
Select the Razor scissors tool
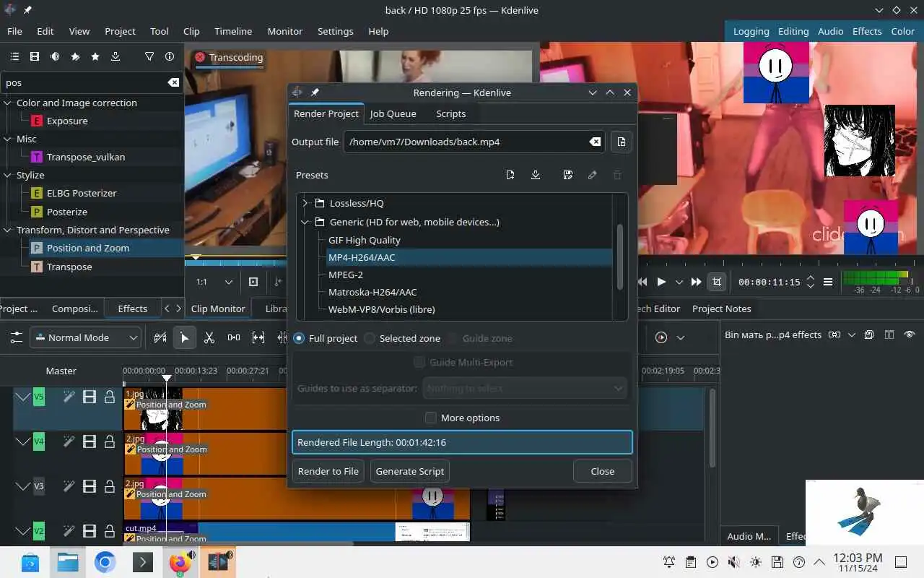[x=209, y=337]
